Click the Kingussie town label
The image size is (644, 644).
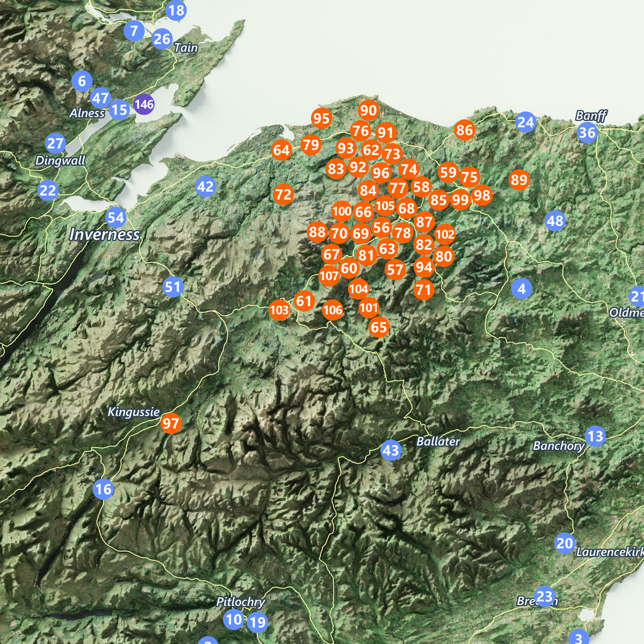click(x=134, y=412)
